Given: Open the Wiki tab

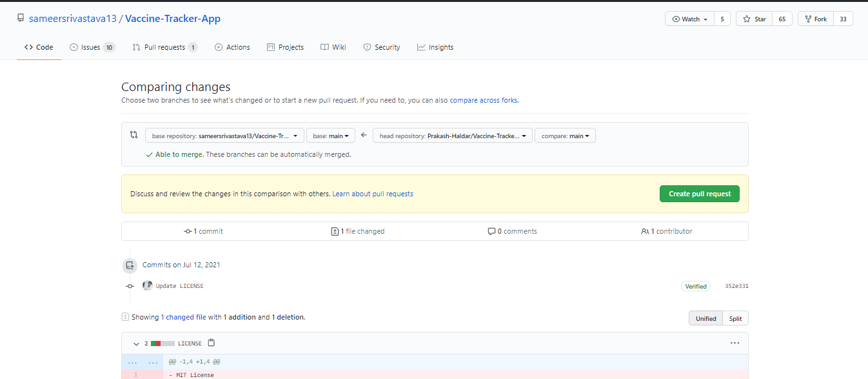Looking at the screenshot, I should tap(333, 47).
